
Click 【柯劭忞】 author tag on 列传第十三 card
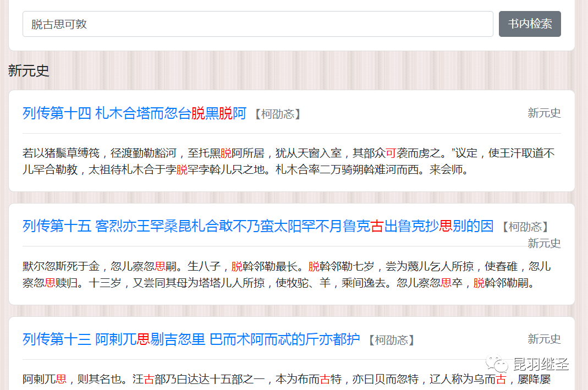391,340
